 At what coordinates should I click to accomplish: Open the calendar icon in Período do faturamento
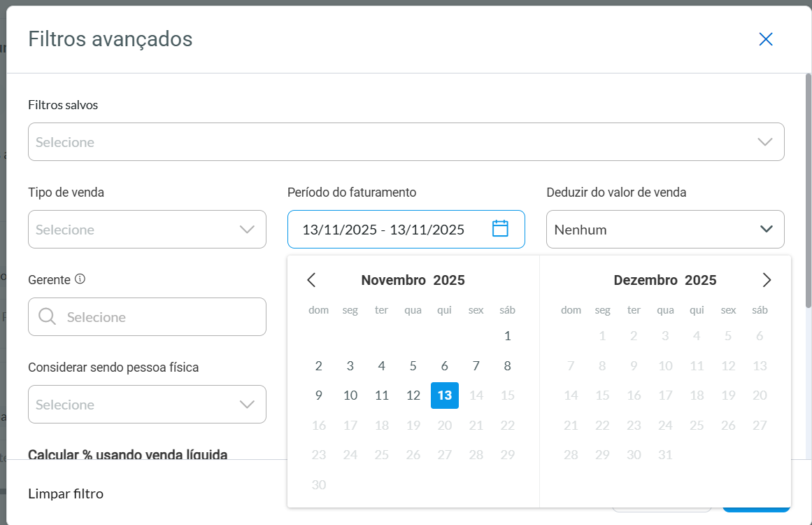click(500, 229)
